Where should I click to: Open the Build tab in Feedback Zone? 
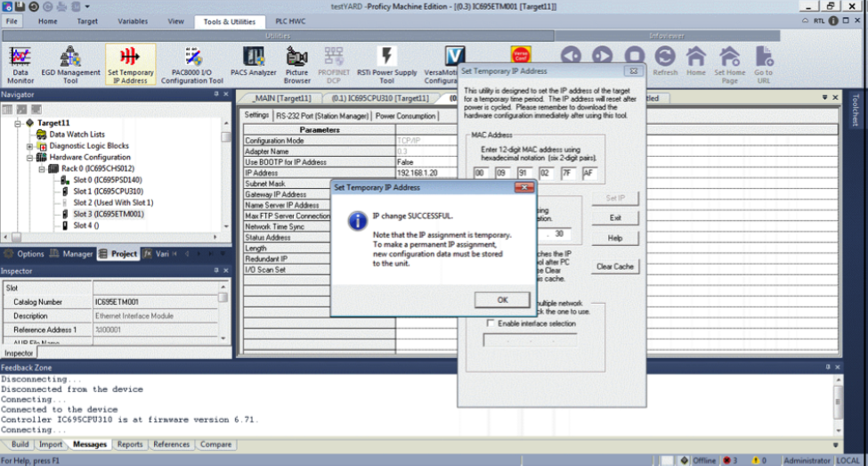click(20, 445)
